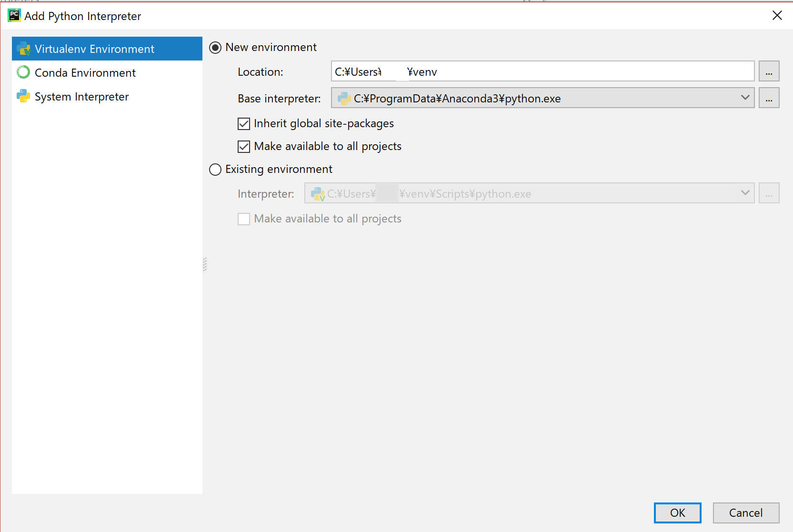Click the Virtualenv Environment Python icon

tap(23, 48)
